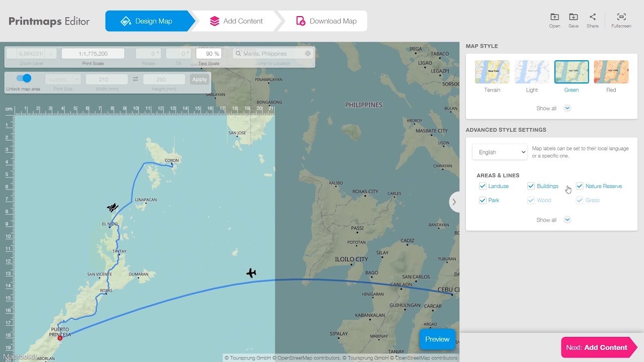Click the Apply size button

(199, 79)
